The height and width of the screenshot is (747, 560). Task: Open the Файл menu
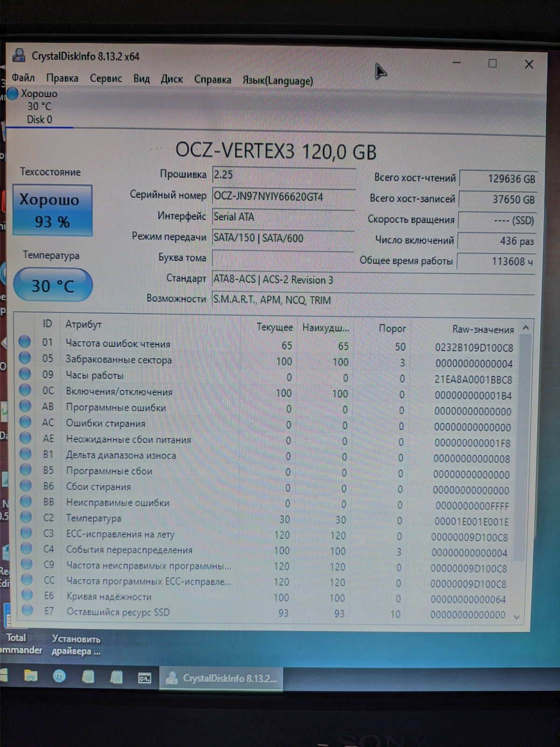point(23,77)
